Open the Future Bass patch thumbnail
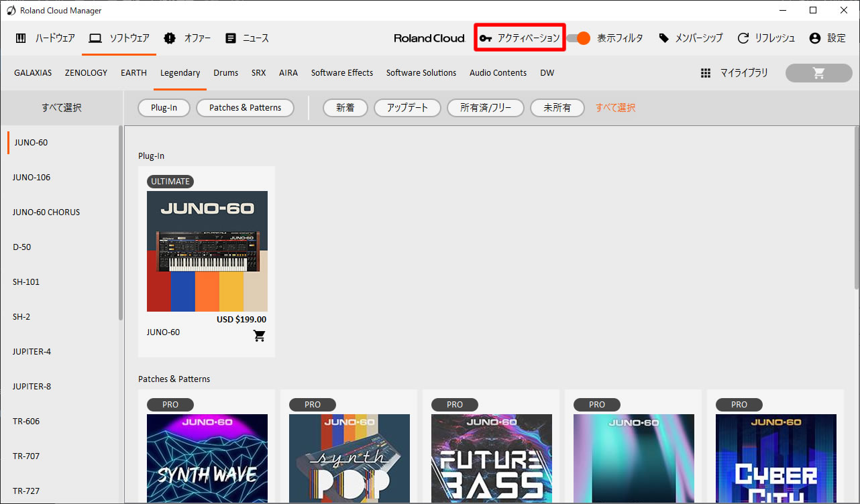Image resolution: width=860 pixels, height=504 pixels. pyautogui.click(x=492, y=458)
